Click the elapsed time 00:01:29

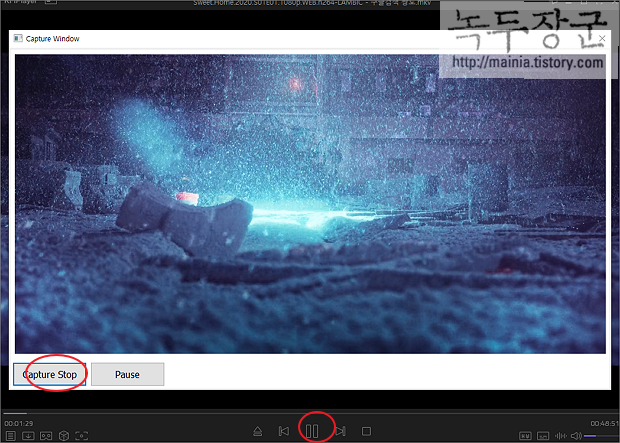[x=19, y=424]
